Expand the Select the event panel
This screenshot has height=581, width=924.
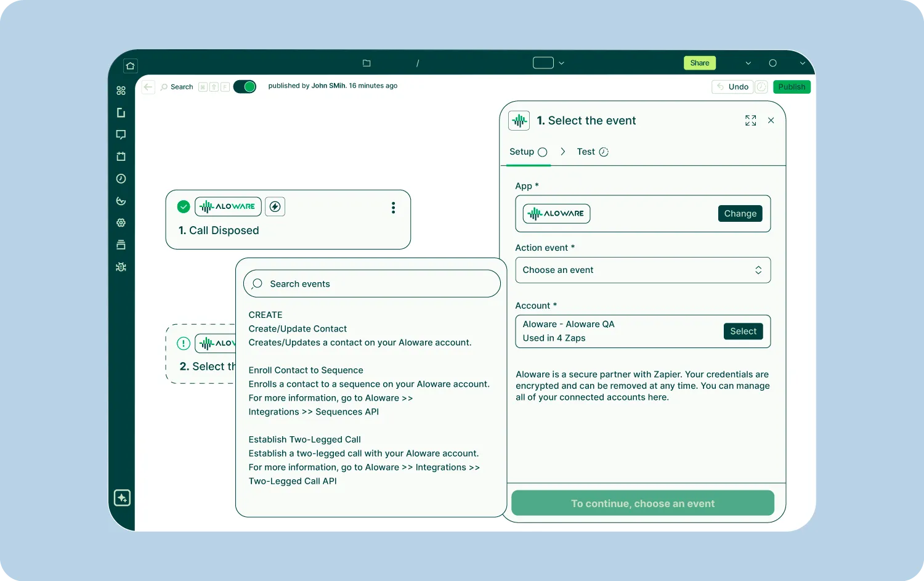coord(750,121)
